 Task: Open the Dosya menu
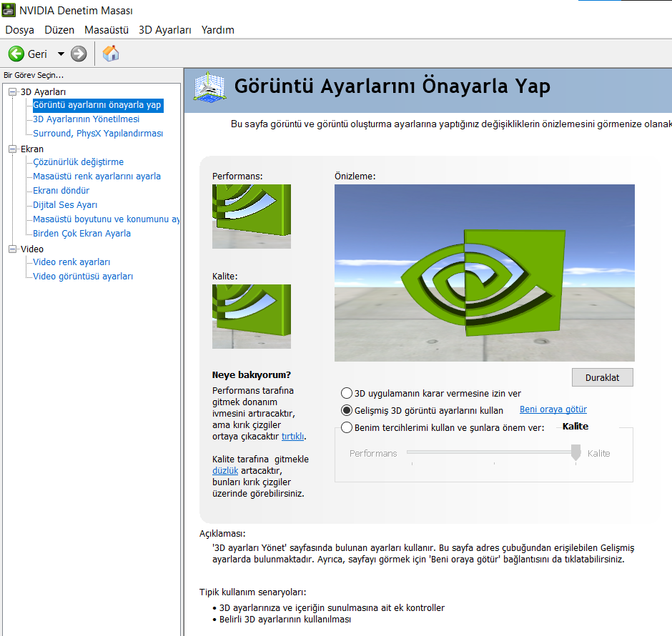click(20, 30)
